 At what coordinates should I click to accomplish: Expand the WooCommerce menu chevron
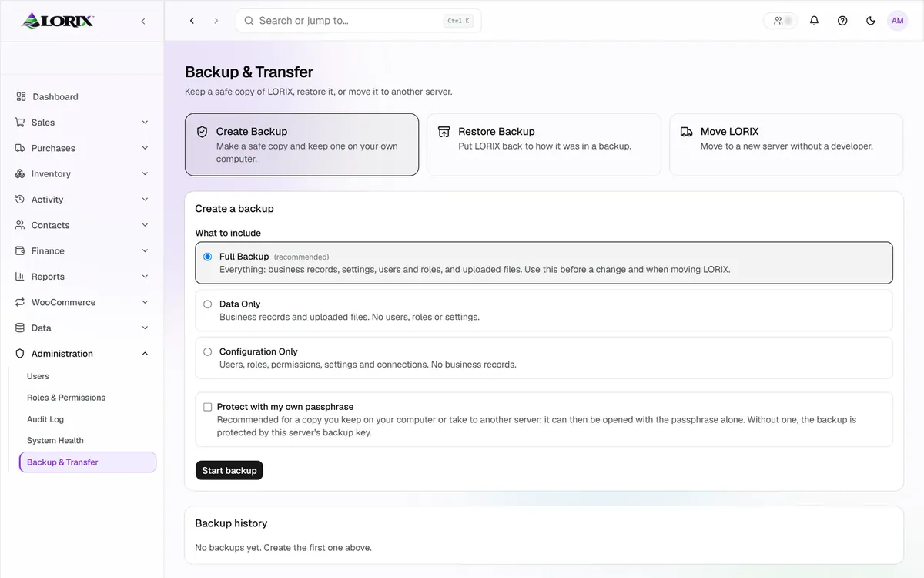pos(145,302)
